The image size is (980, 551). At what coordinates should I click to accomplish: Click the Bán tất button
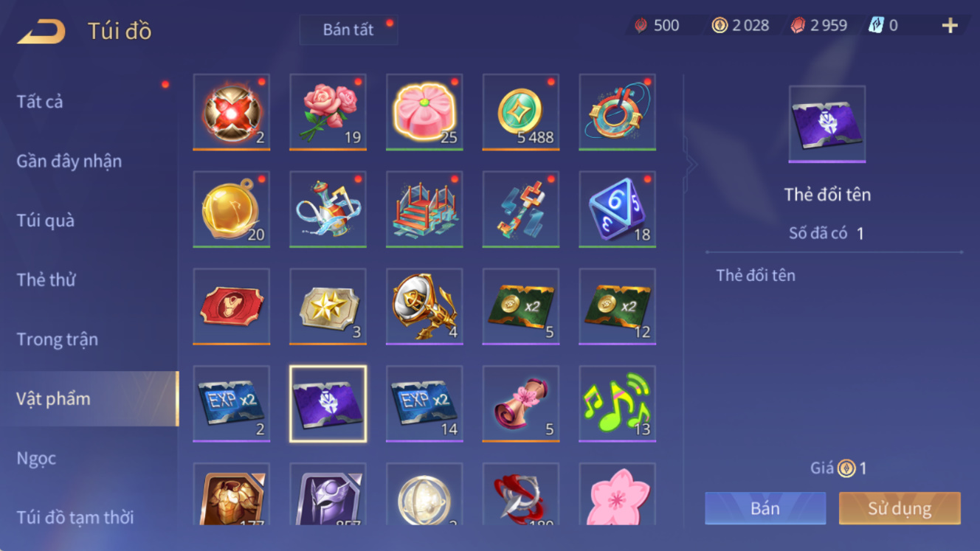(x=348, y=30)
